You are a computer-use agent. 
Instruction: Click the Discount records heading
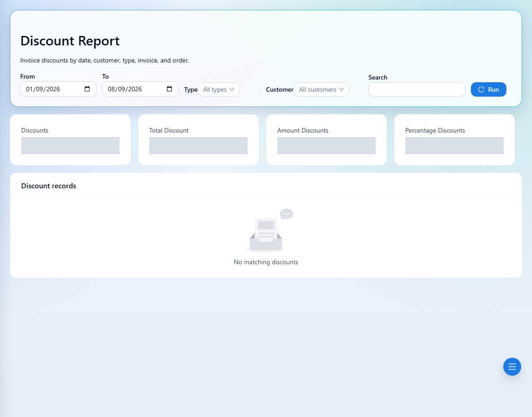point(49,186)
